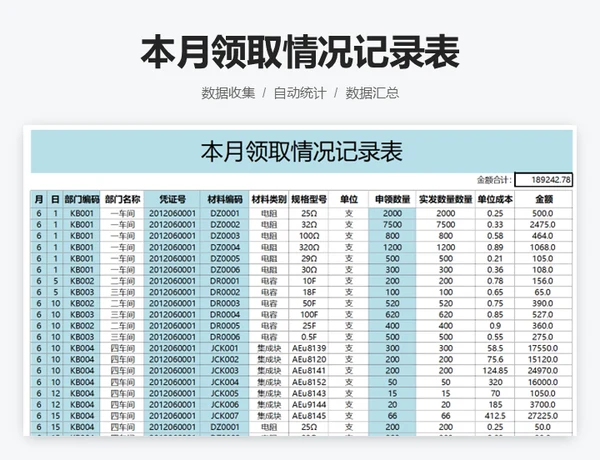This screenshot has width=600, height=460.
Task: Click the amount cell 1068.0
Action: tap(543, 247)
